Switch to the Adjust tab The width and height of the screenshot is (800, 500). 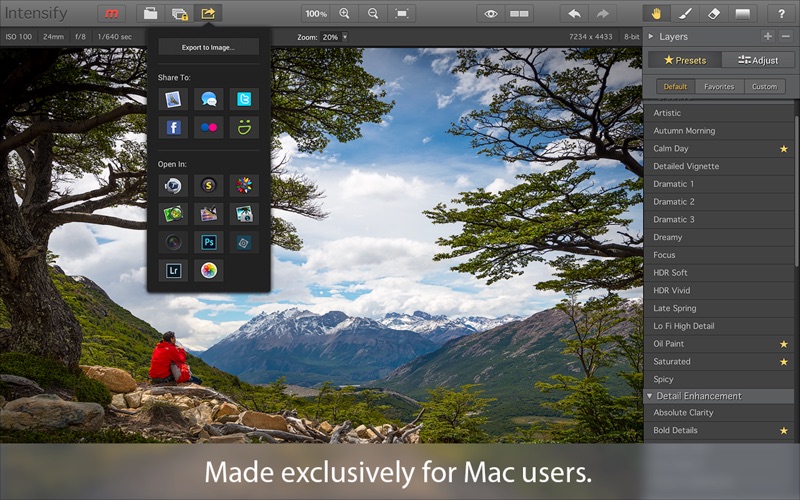point(758,60)
